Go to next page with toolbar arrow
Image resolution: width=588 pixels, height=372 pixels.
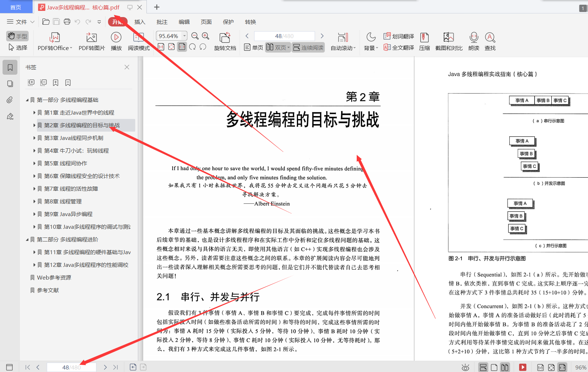[322, 36]
